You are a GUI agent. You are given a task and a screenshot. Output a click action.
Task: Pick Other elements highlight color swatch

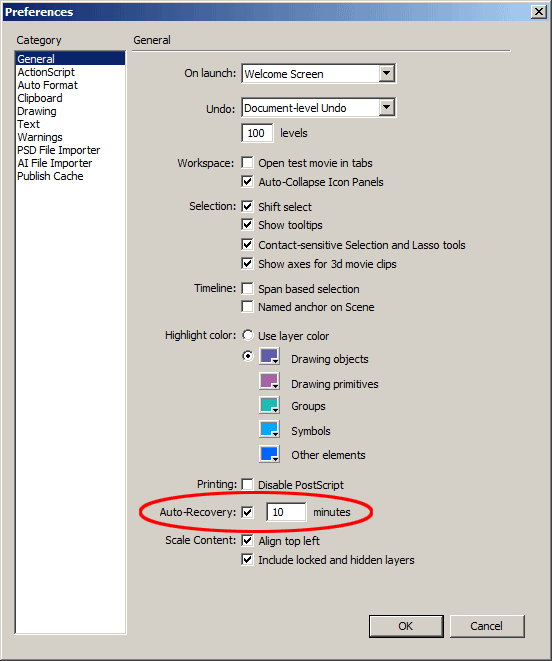269,454
